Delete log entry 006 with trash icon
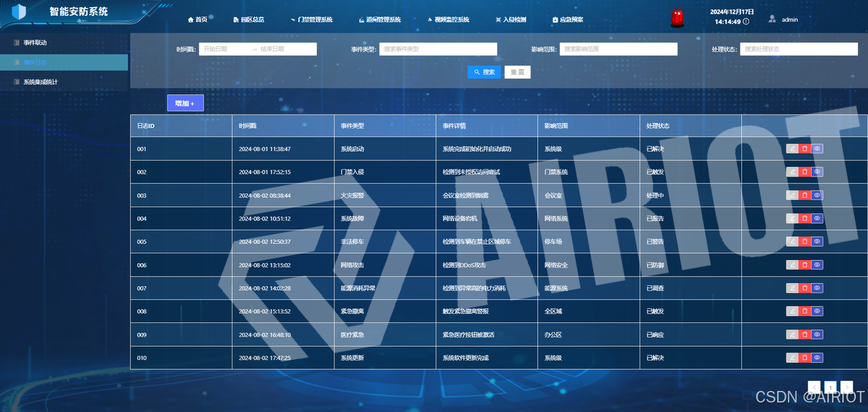The image size is (868, 412). click(x=804, y=265)
